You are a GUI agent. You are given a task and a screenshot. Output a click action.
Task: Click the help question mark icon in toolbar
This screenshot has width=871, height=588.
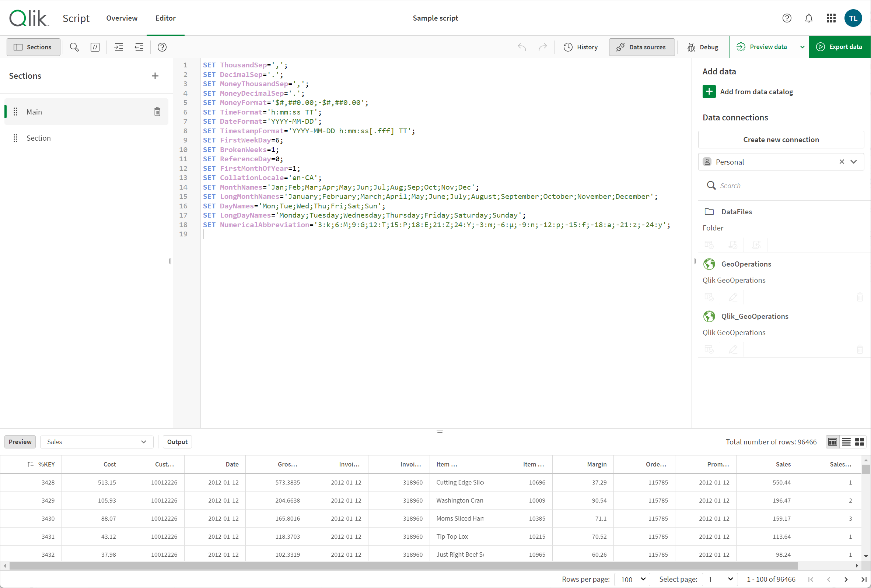click(163, 47)
